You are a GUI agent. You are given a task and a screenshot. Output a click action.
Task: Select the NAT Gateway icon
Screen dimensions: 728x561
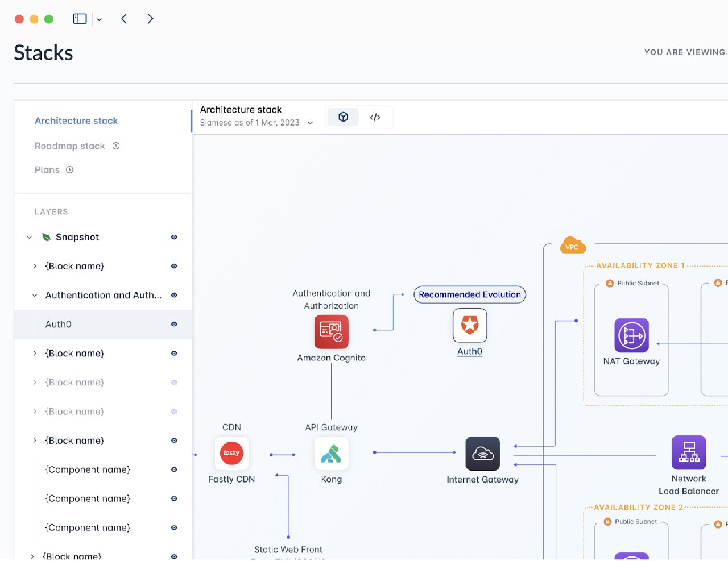click(631, 335)
